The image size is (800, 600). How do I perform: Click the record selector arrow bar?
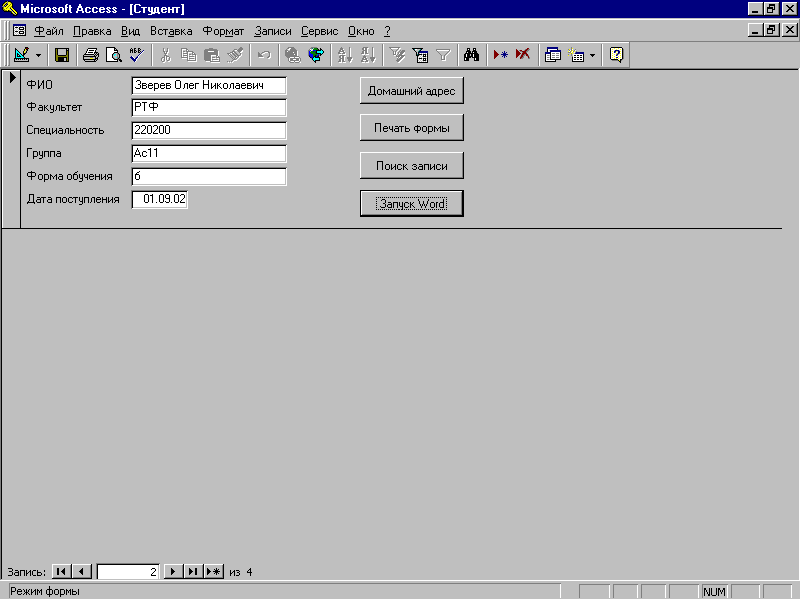(x=11, y=148)
